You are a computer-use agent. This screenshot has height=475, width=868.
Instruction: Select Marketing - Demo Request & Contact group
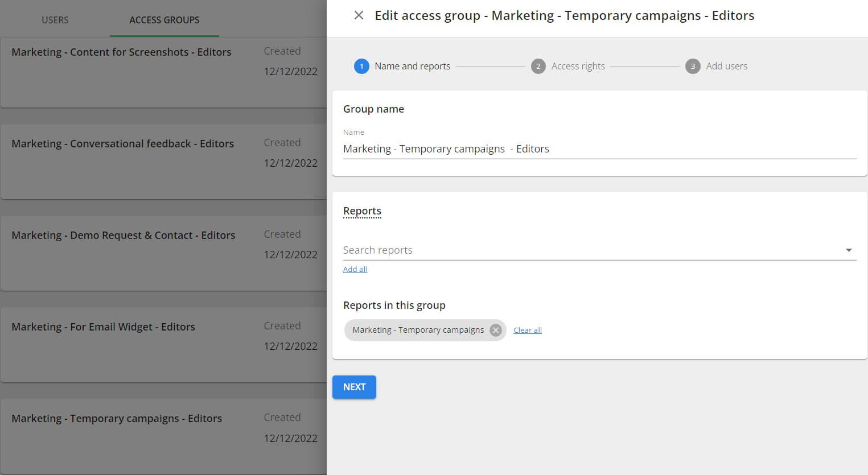pos(123,236)
